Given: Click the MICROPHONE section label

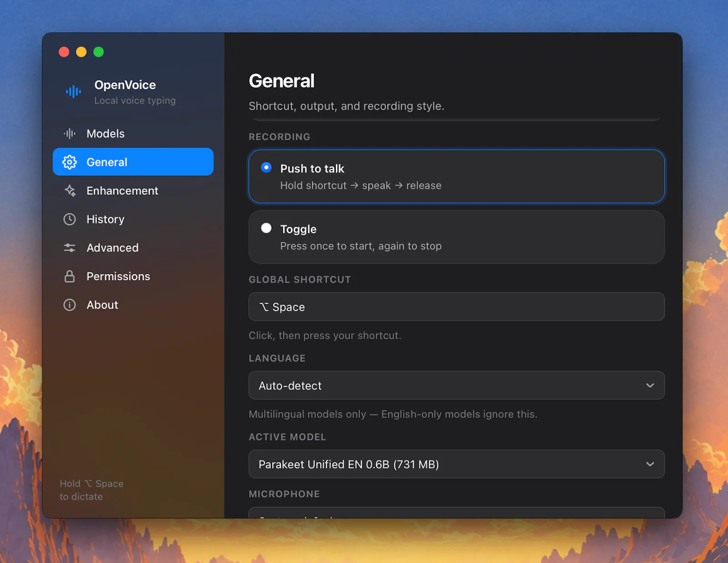Looking at the screenshot, I should pos(284,494).
